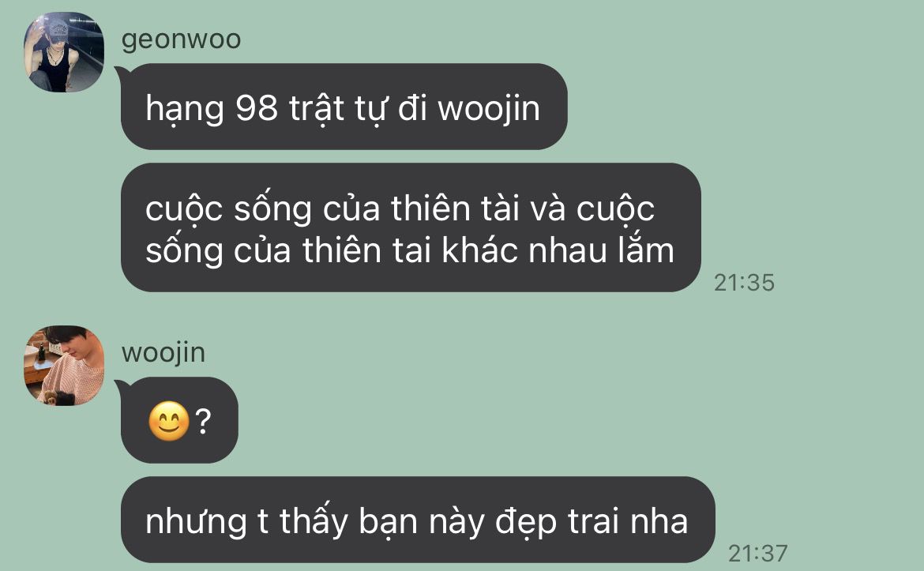This screenshot has height=571, width=924.
Task: Select the 'cuộc sống của thiên tài' message bubble
Action: (x=411, y=227)
